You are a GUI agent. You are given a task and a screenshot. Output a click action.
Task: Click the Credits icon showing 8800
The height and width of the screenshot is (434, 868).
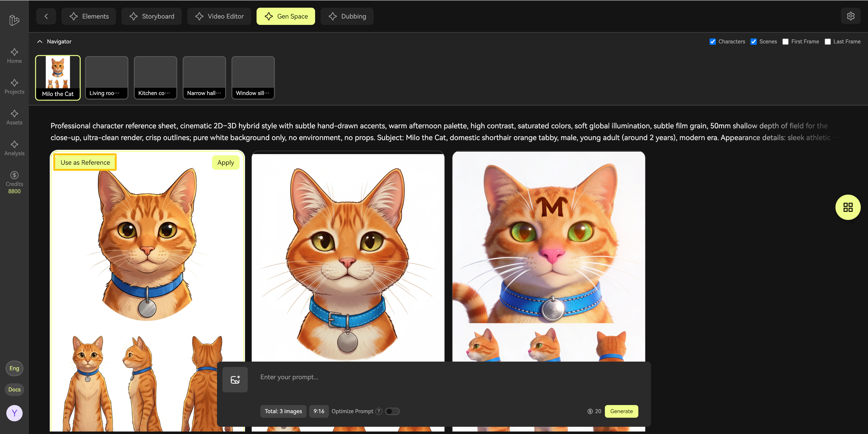[14, 175]
